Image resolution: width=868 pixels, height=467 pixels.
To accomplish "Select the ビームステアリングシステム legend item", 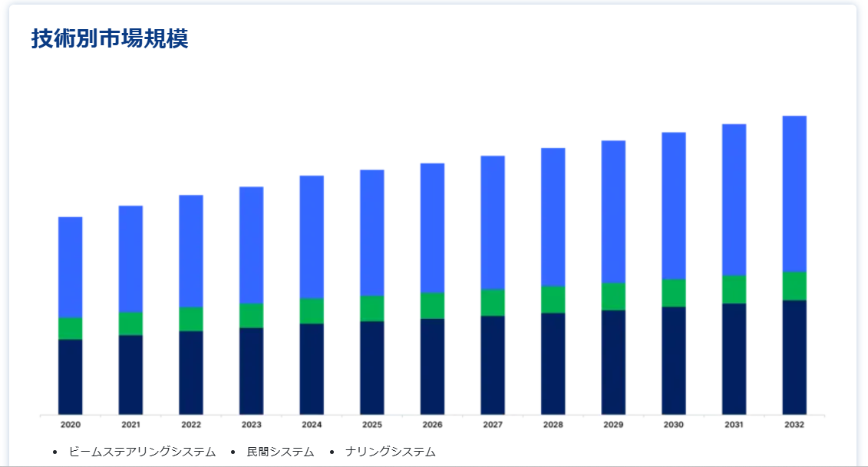I will click(x=142, y=452).
